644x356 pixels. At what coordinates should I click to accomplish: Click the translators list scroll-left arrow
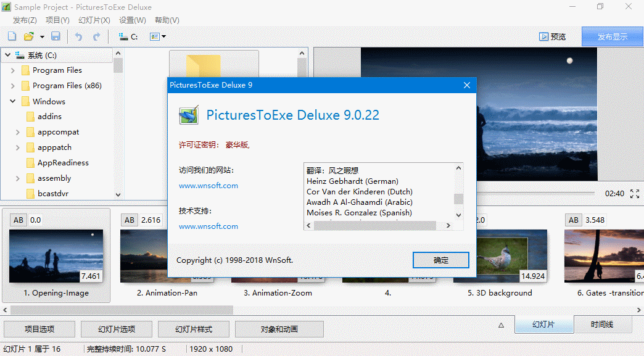[308, 225]
